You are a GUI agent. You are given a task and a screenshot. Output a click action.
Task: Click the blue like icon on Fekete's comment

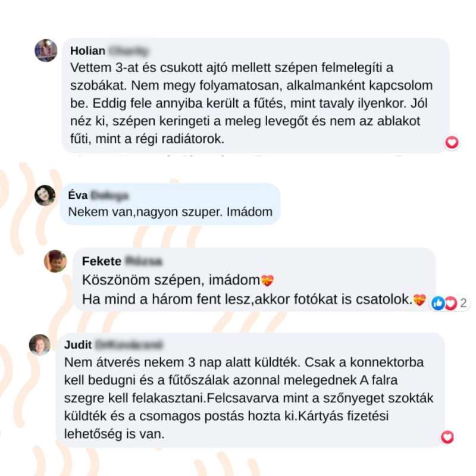coord(438,303)
